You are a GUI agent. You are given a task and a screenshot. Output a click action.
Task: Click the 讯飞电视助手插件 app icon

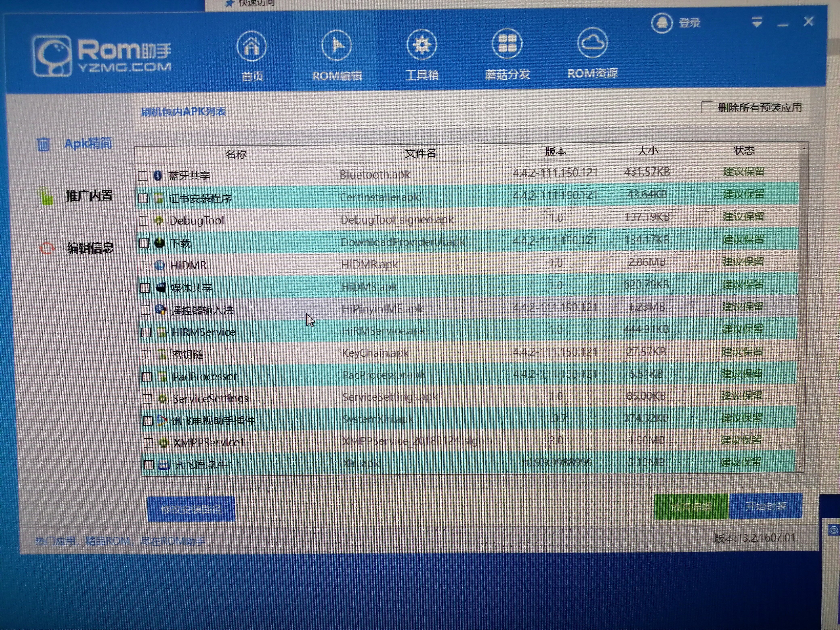click(x=162, y=420)
